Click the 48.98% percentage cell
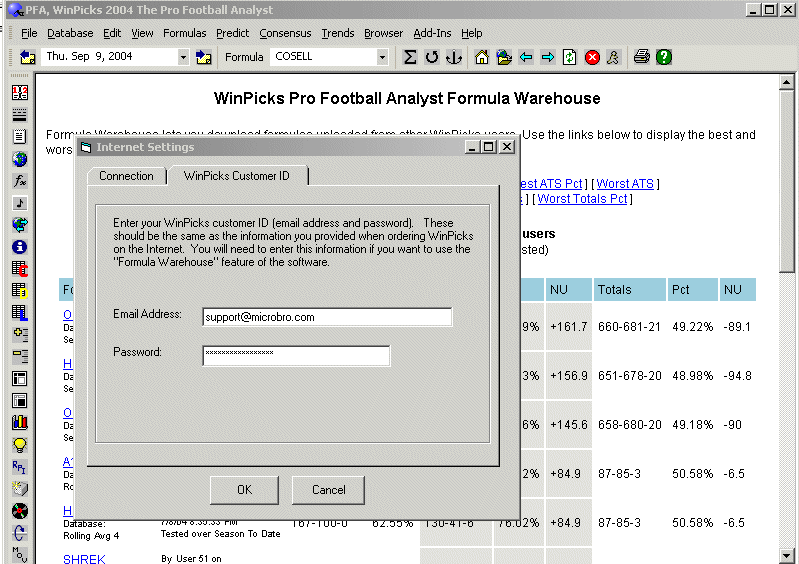 [x=693, y=375]
